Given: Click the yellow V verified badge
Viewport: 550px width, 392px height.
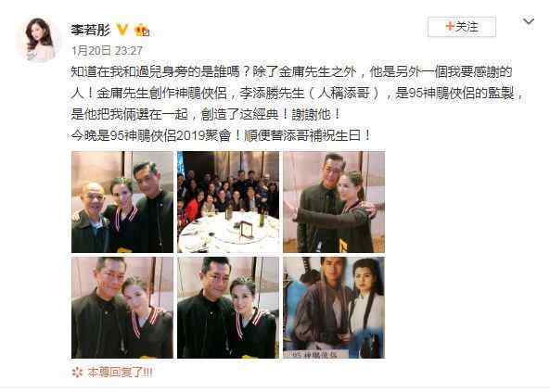Looking at the screenshot, I should (122, 30).
